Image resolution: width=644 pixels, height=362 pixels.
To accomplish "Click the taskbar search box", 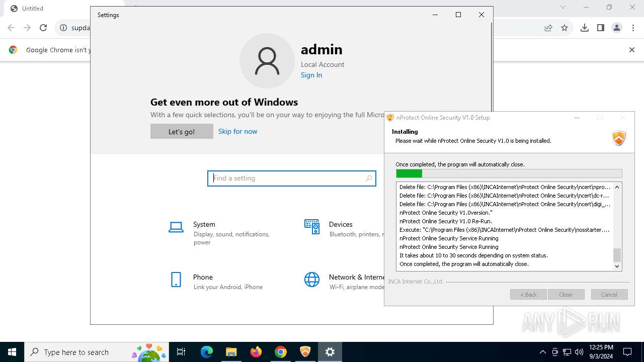I will click(96, 352).
